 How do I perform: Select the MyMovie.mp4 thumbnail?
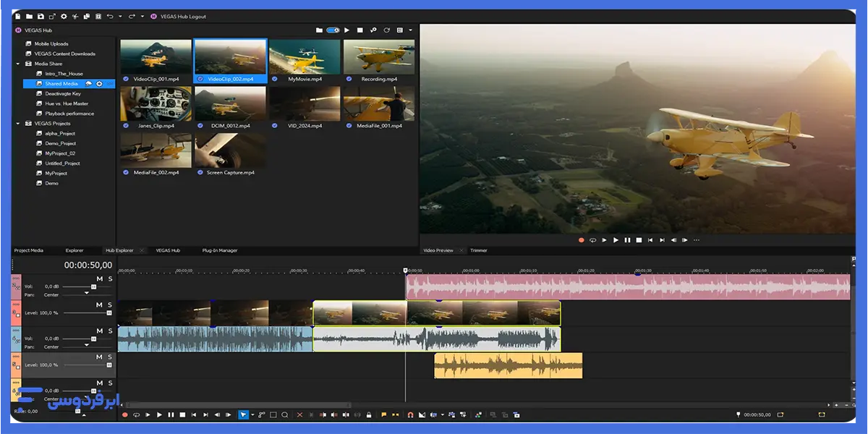305,56
